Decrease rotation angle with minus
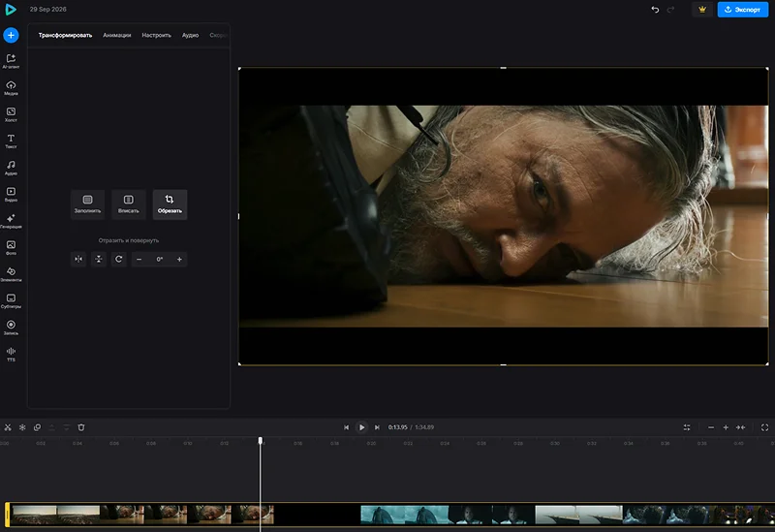The height and width of the screenshot is (532, 775). (139, 259)
